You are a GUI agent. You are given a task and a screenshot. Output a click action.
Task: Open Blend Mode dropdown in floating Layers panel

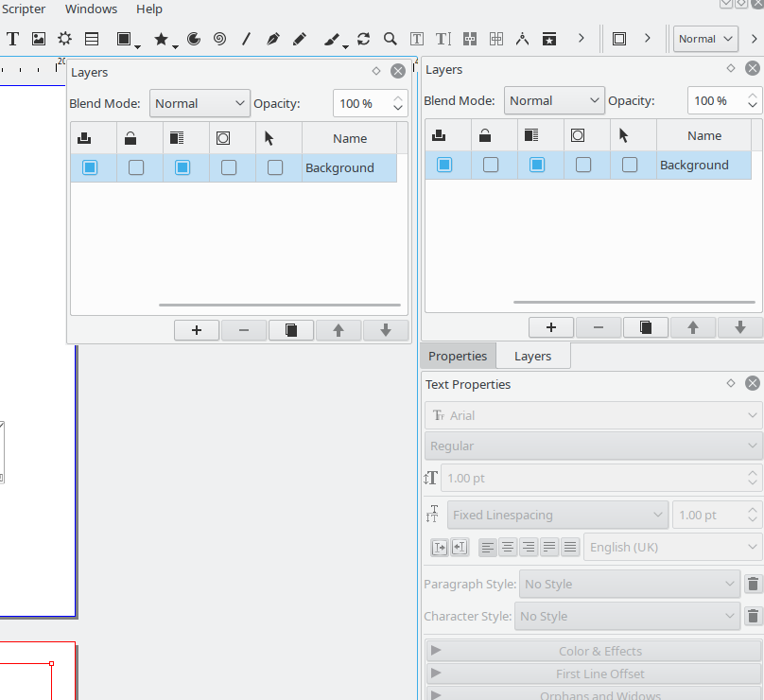(x=200, y=103)
